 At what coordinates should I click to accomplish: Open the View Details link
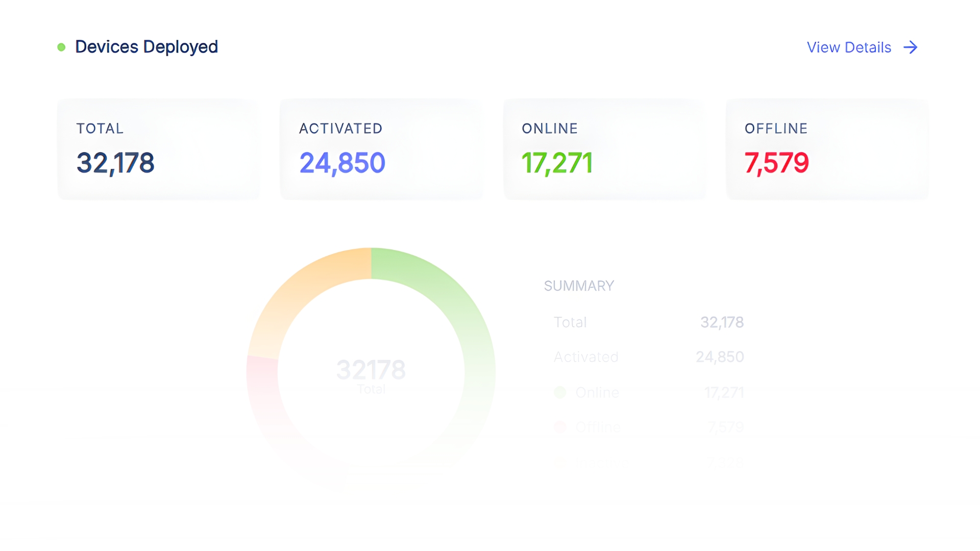(849, 47)
